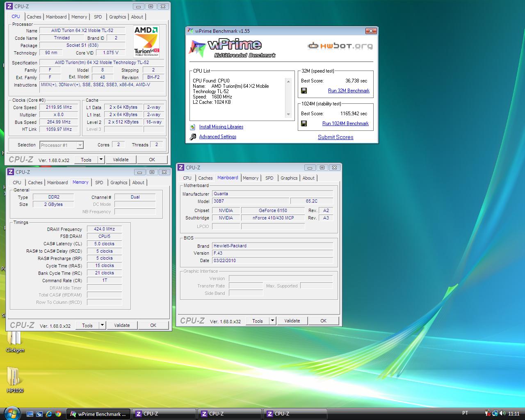This screenshot has height=420, width=525.
Task: Click the Code Name field Trinidad
Action: [62, 38]
